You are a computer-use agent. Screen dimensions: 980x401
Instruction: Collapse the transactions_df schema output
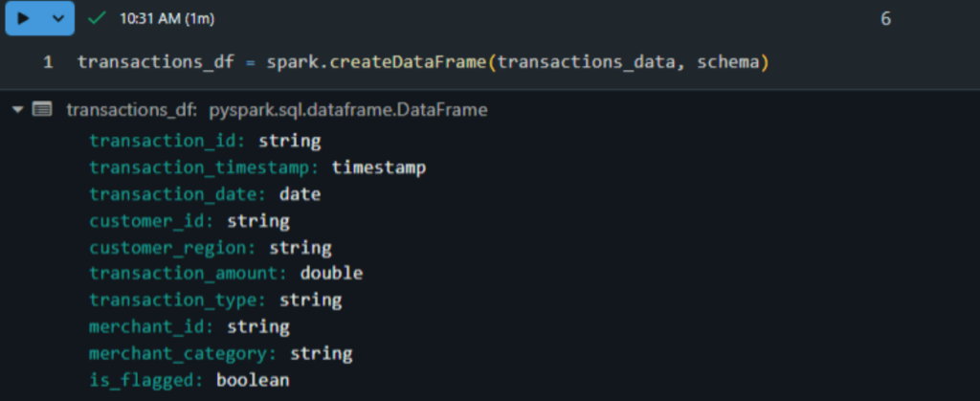(x=17, y=110)
